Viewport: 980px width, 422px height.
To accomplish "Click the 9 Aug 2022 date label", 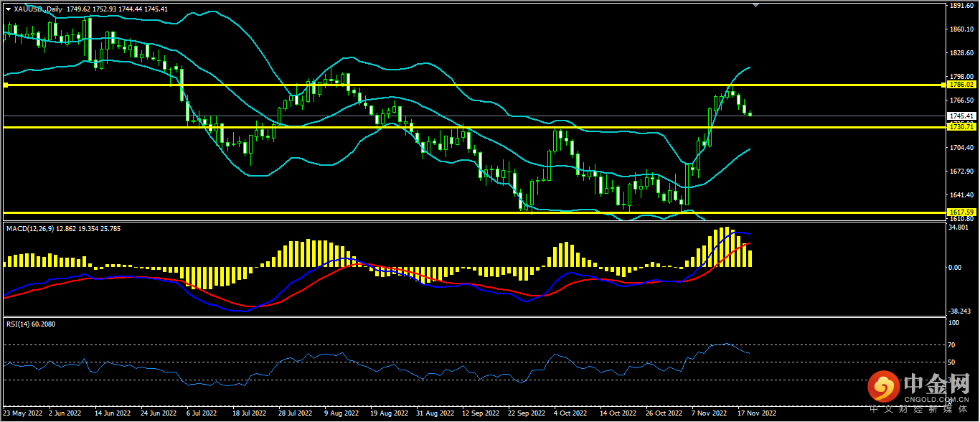I will (x=341, y=413).
